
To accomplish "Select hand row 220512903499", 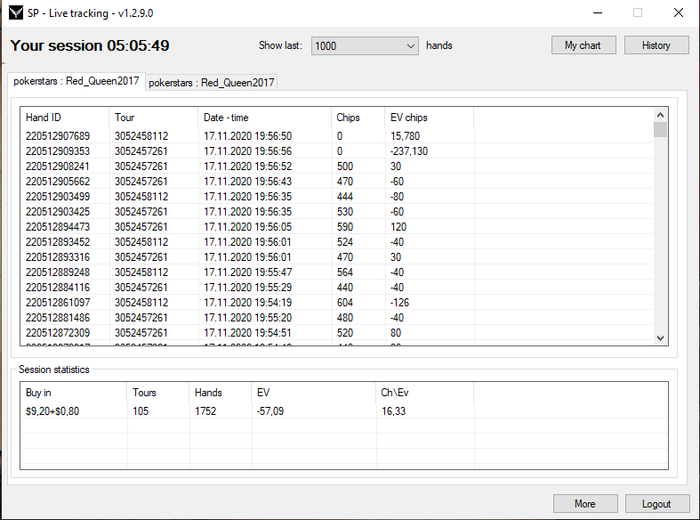I will [337, 196].
